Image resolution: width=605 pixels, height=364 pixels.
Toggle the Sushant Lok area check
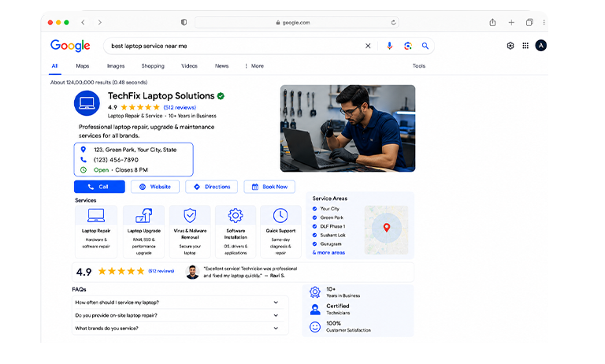pos(314,235)
